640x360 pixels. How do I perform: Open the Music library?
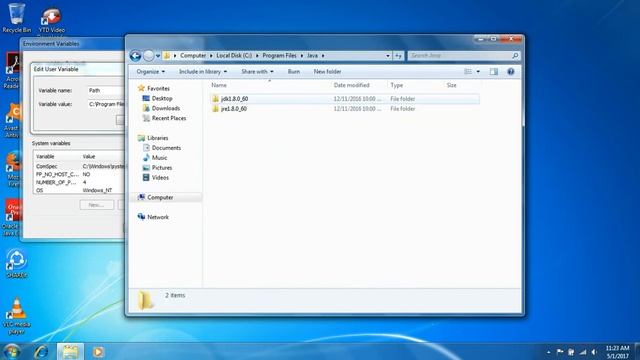(160, 158)
